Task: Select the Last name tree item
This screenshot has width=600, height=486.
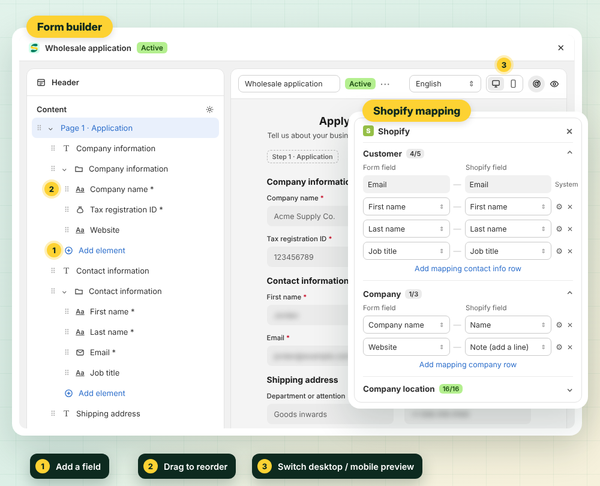Action: coord(111,332)
